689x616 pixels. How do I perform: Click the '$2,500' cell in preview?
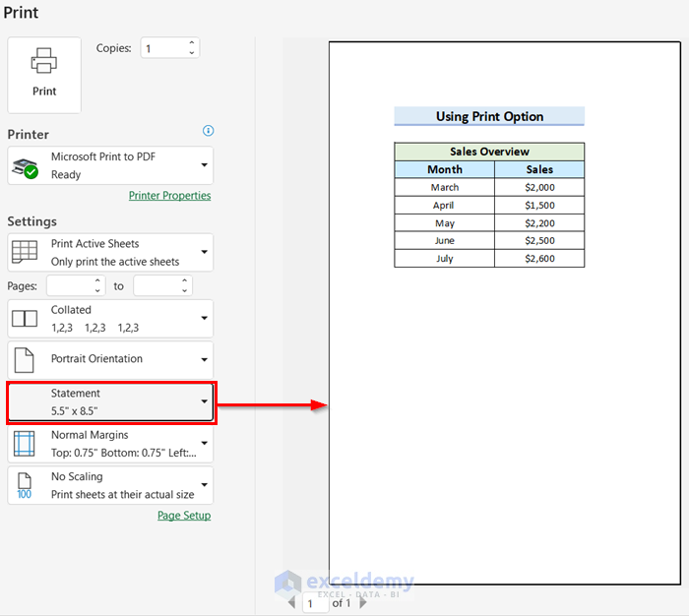539,241
